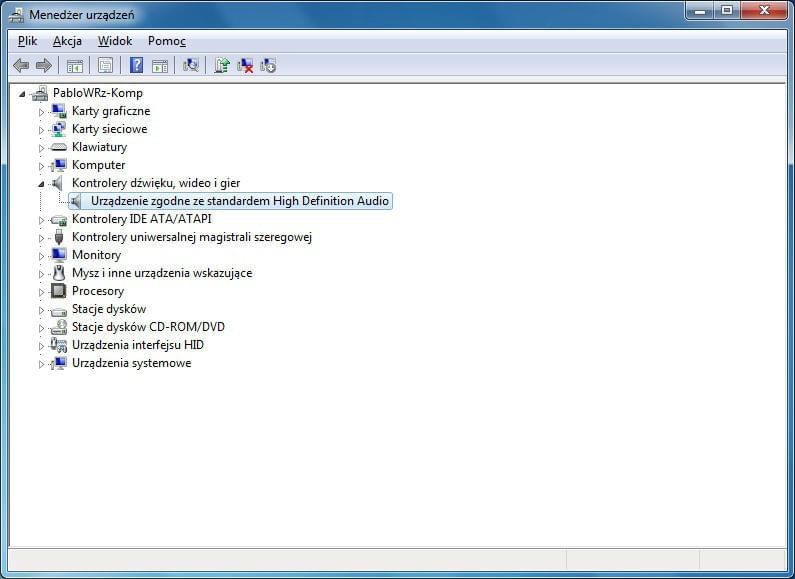Select the Monitory label
Image resolution: width=795 pixels, height=579 pixels.
coord(96,255)
